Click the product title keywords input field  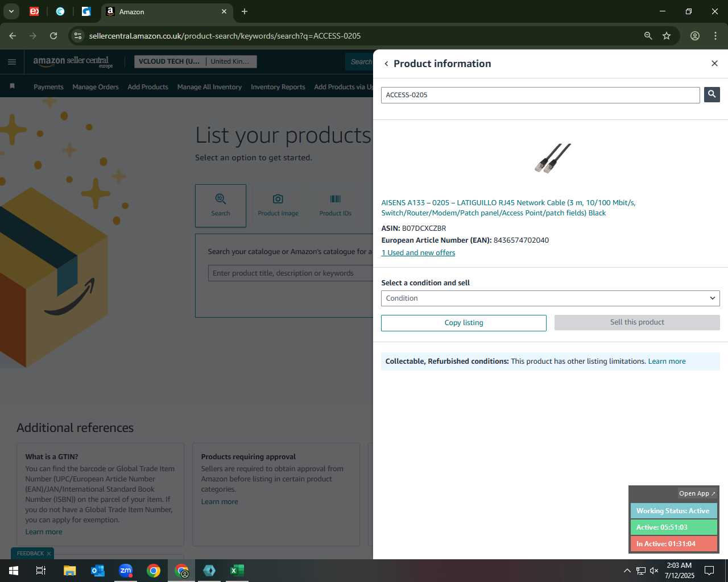pyautogui.click(x=291, y=273)
